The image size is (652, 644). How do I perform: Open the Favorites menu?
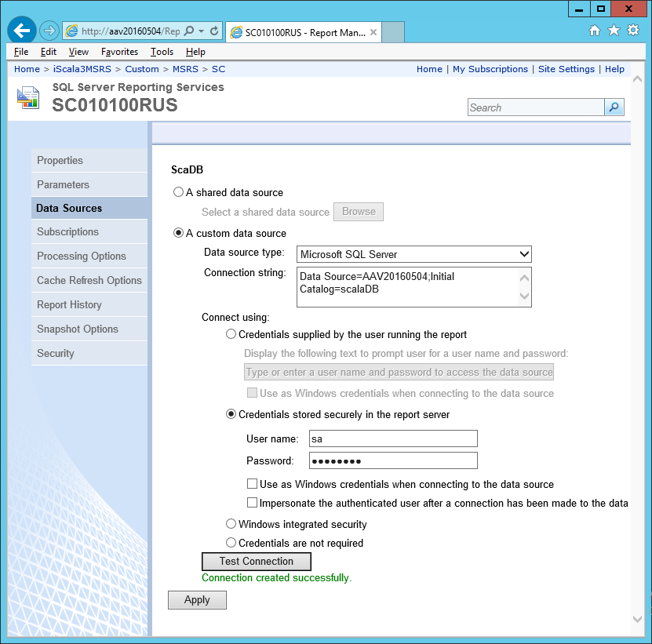pyautogui.click(x=119, y=52)
